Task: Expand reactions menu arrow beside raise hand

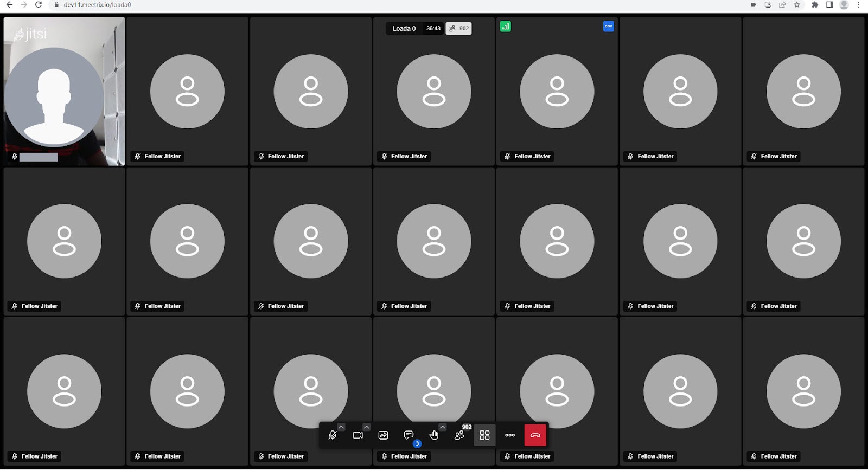Action: (443, 427)
